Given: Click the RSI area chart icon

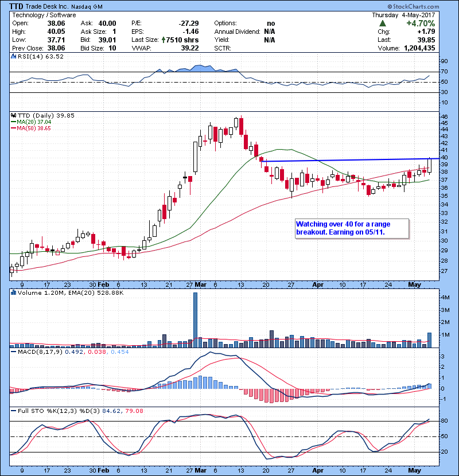Looking at the screenshot, I should tap(14, 56).
